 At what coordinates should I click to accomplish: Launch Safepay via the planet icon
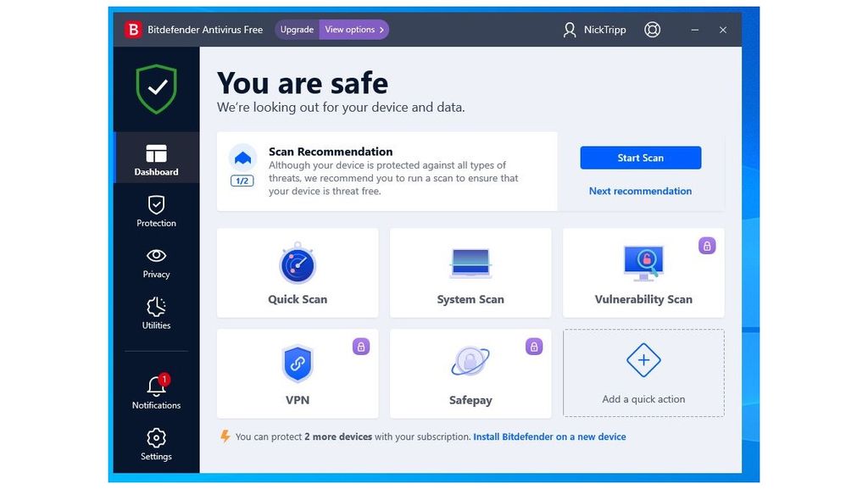(470, 363)
